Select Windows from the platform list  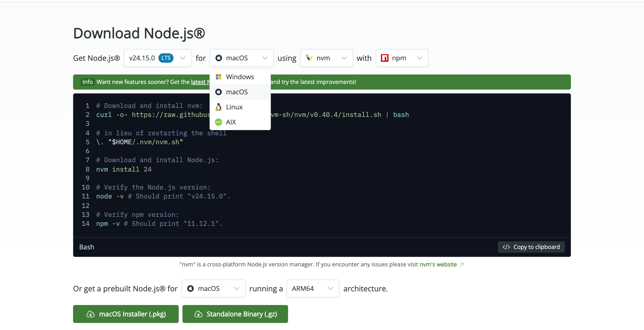pos(240,77)
